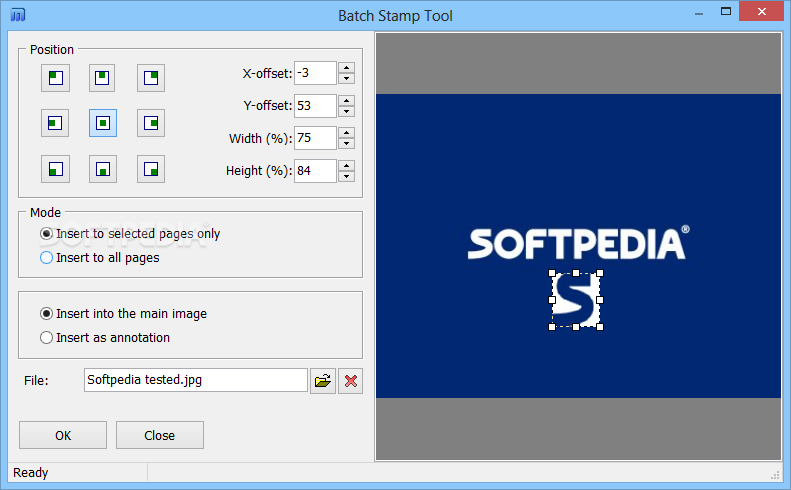The image size is (791, 490).
Task: Decrease the Width percentage
Action: click(x=346, y=144)
